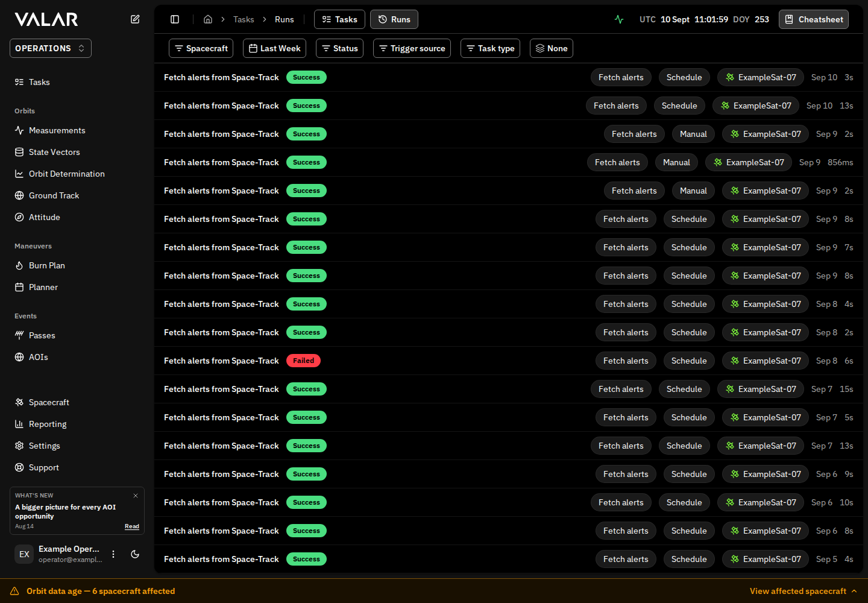
Task: Open State Vectors in sidebar
Action: (77, 152)
